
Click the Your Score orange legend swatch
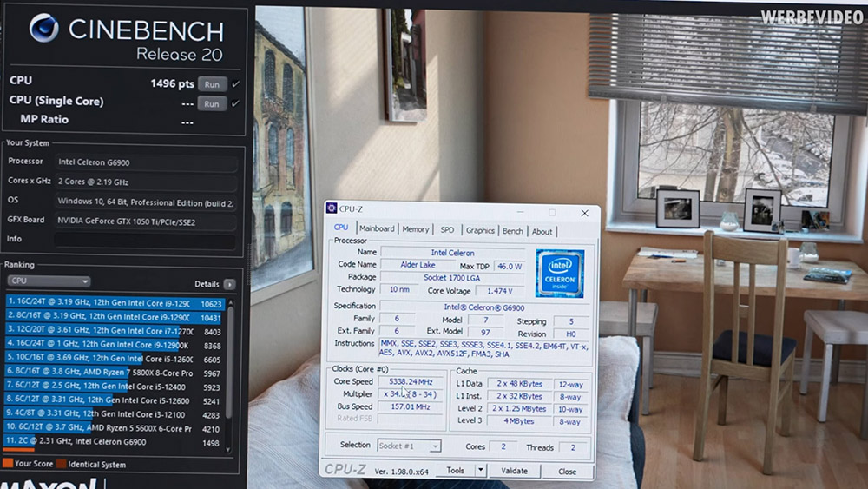8,464
